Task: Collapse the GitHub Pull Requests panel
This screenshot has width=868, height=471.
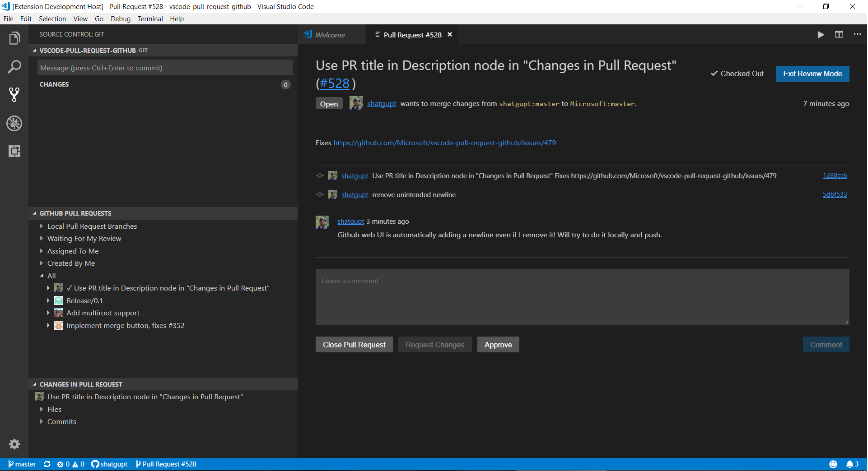Action: [x=35, y=213]
